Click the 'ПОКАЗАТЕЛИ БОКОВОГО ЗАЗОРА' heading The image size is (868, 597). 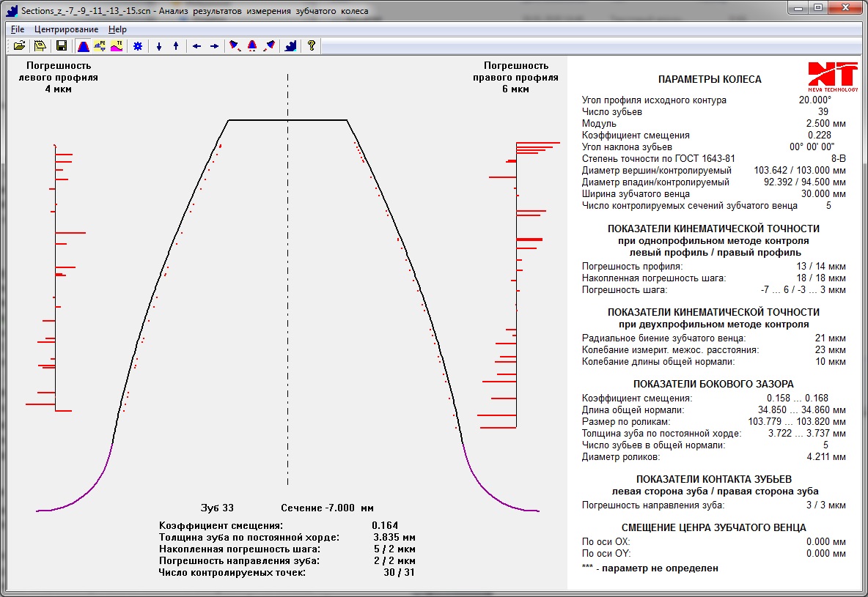(x=713, y=384)
